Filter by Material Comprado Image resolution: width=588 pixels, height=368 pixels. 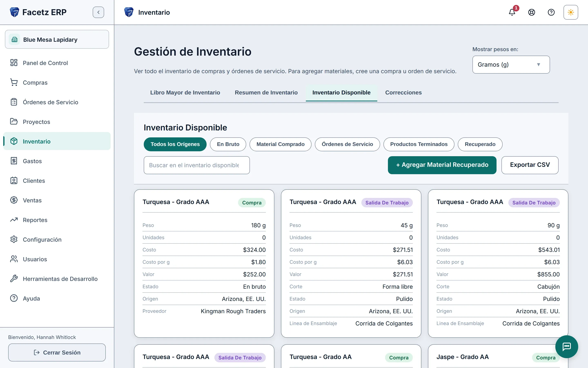280,144
